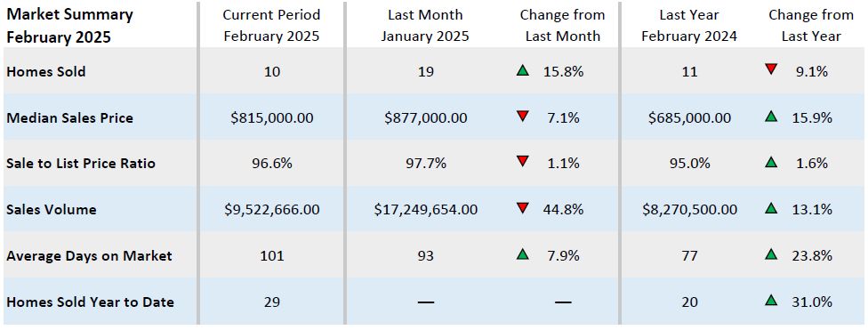Image resolution: width=868 pixels, height=330 pixels.
Task: Click the $17,249,654.00 sales volume cell
Action: 425,210
